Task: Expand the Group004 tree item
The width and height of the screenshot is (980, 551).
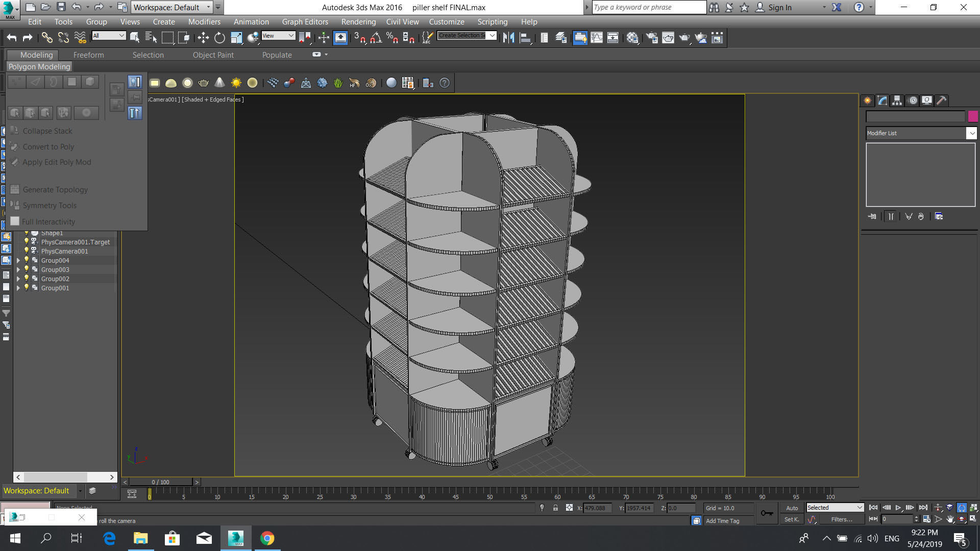Action: [x=19, y=261]
